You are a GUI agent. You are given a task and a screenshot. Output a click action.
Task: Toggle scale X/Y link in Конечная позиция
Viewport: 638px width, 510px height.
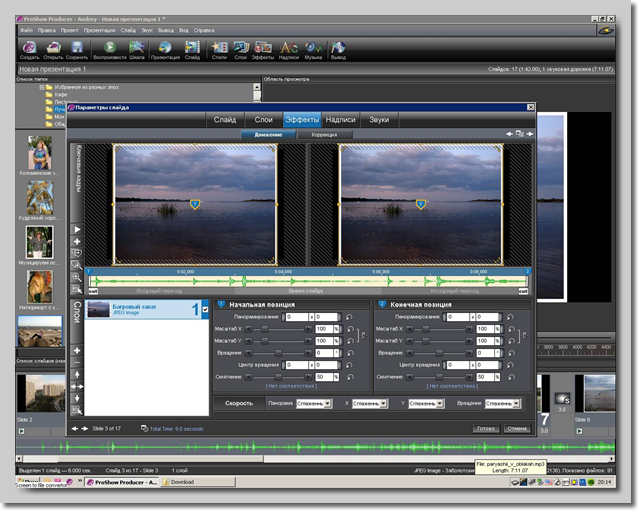(x=522, y=335)
